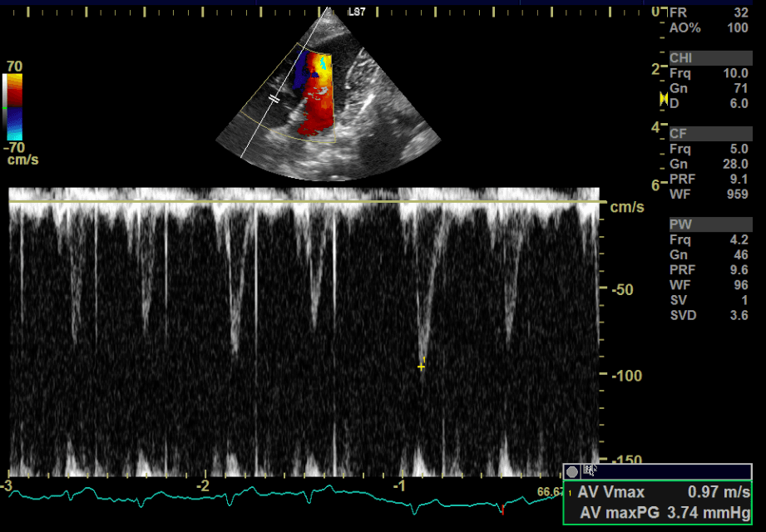Select the PW parameter header
The width and height of the screenshot is (766, 532).
(680, 224)
